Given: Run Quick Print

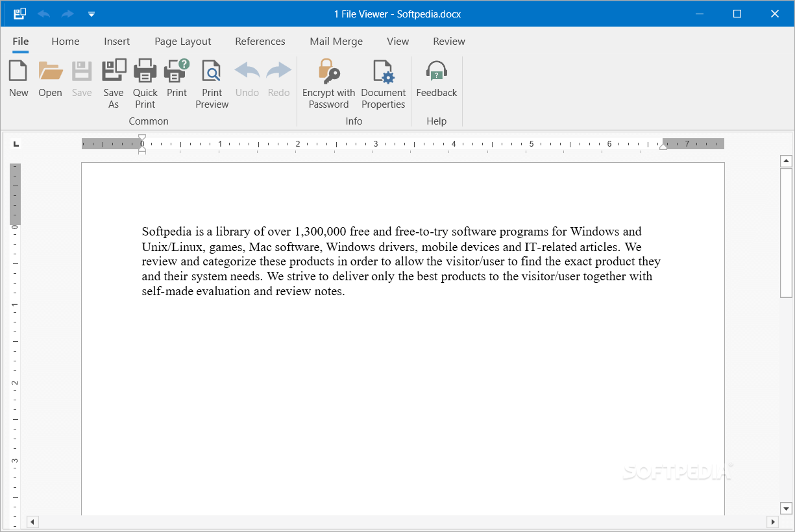Looking at the screenshot, I should coord(145,84).
